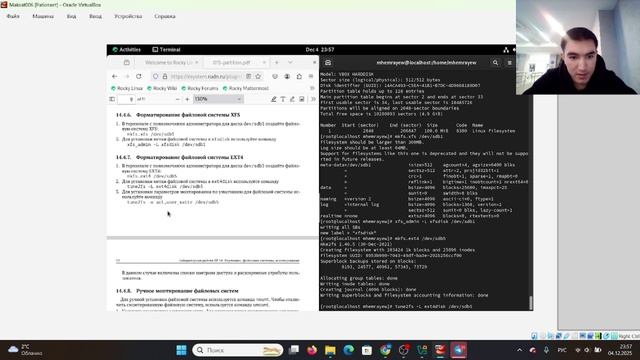640x360 pixels.
Task: Open the network icon in GNOME bar
Action: (x=506, y=50)
